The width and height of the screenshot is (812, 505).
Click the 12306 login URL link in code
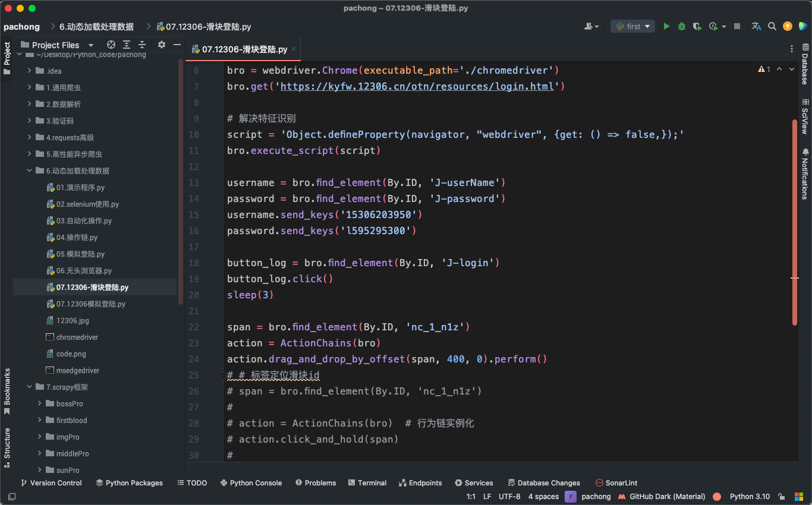click(x=417, y=86)
